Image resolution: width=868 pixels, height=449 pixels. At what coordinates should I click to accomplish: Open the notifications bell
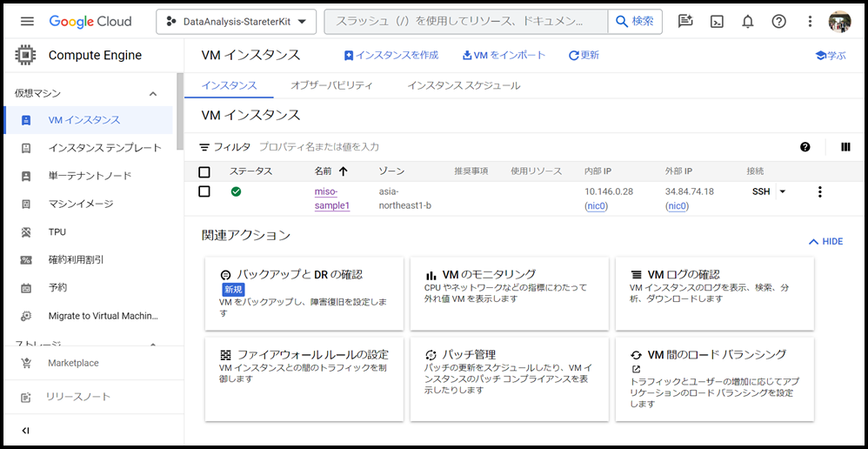point(747,22)
